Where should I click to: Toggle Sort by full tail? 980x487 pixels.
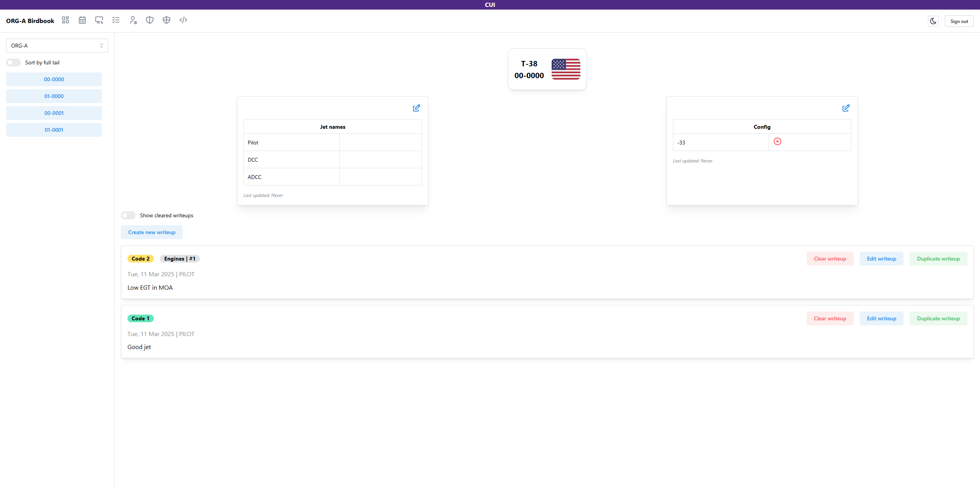coord(13,62)
